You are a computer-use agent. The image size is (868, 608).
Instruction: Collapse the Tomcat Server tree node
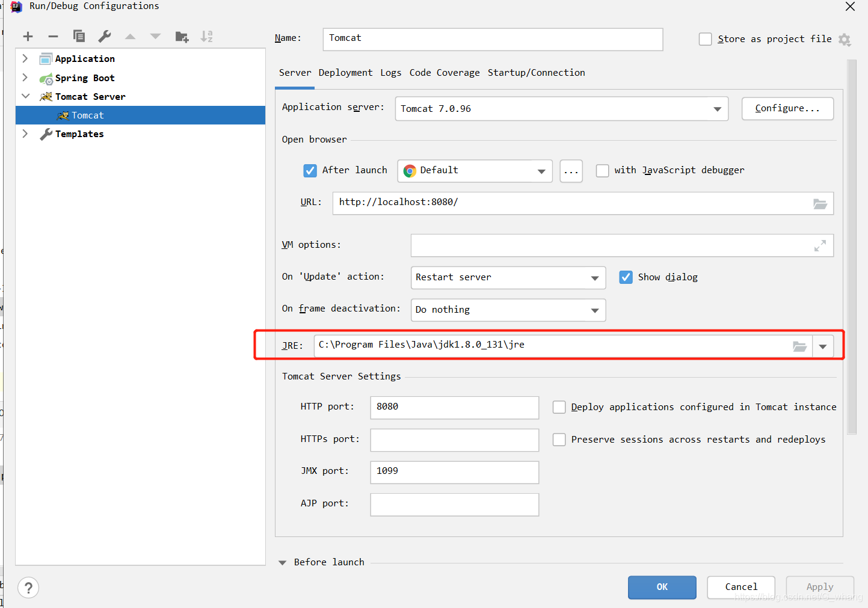click(25, 96)
